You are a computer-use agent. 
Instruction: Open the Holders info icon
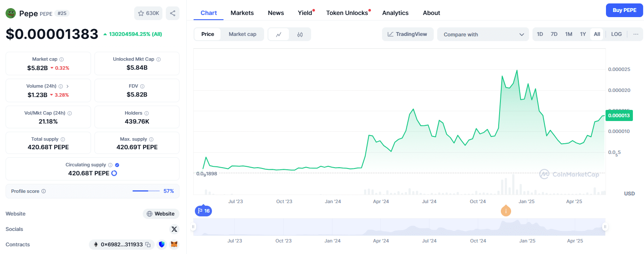tap(147, 113)
